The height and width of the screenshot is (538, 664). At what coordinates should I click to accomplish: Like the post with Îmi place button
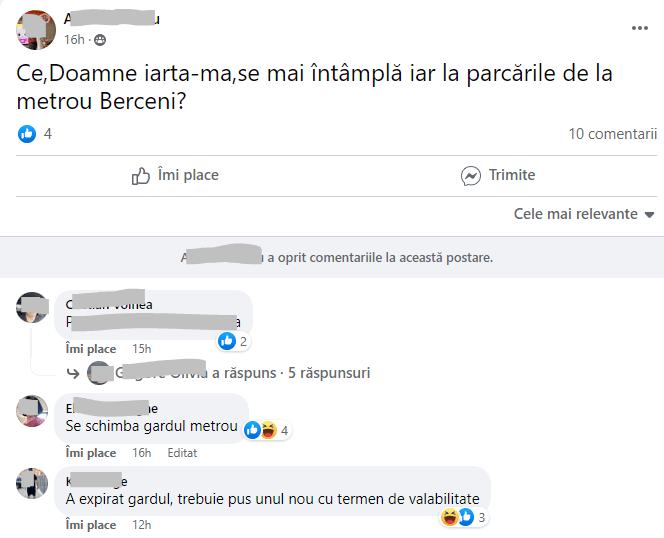click(176, 176)
